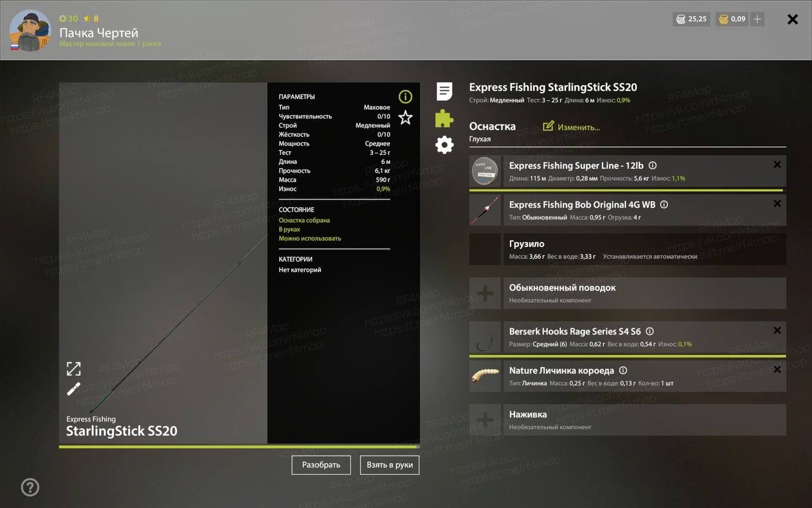Switch to the rig puzzle-piece tab

pyautogui.click(x=444, y=118)
